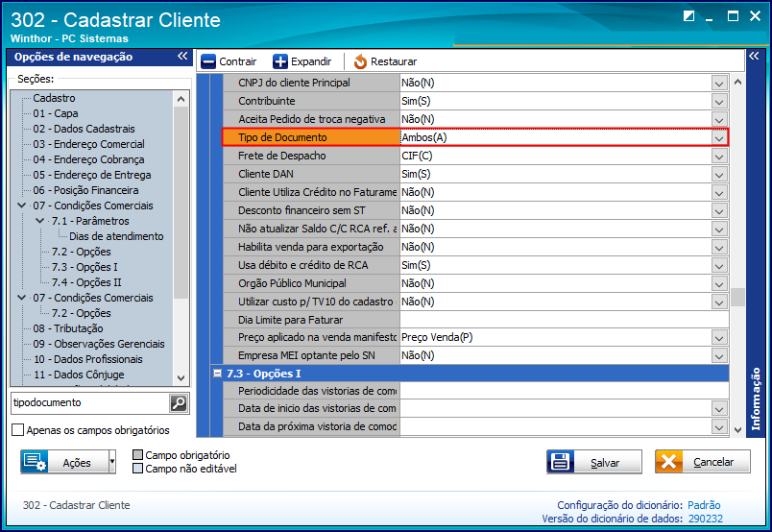Click the Salvar floppy disk icon
The width and height of the screenshot is (772, 532).
(561, 462)
